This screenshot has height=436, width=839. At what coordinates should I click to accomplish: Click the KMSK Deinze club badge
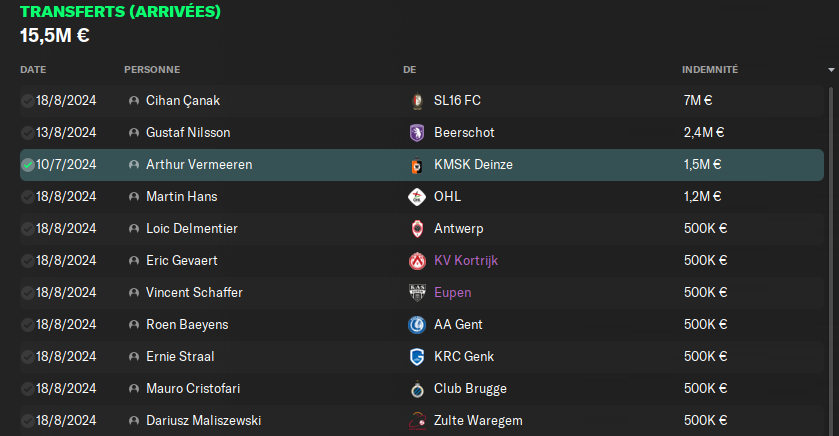[417, 165]
